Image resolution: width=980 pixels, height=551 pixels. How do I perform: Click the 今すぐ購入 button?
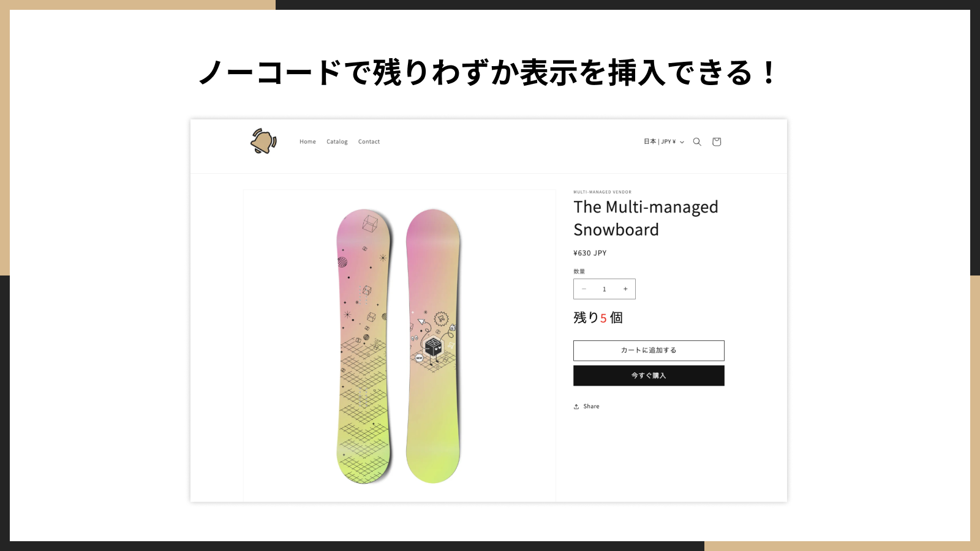point(649,375)
